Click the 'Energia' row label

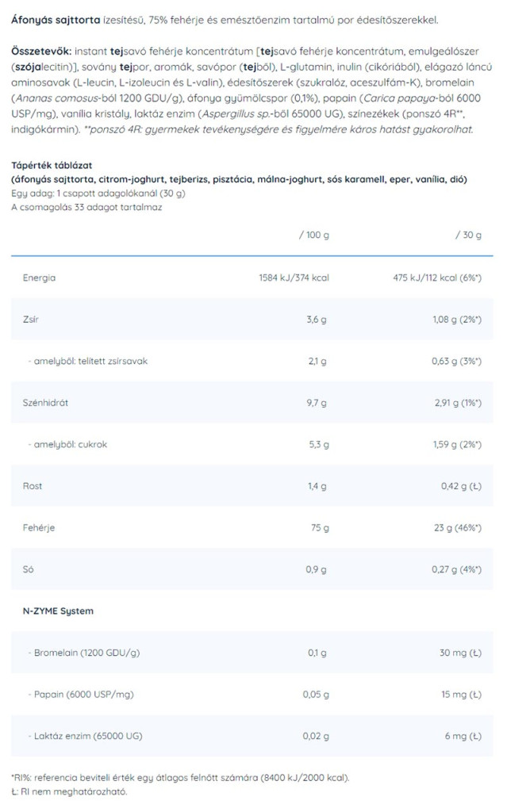tap(39, 278)
